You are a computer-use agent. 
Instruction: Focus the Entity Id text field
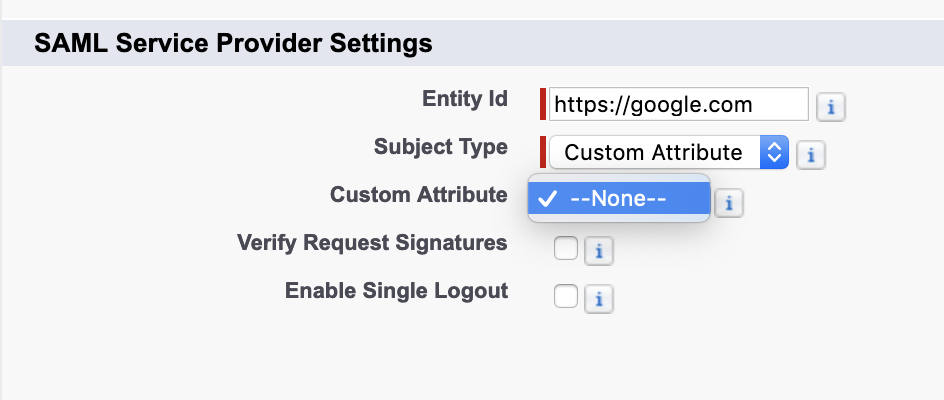pyautogui.click(x=678, y=104)
